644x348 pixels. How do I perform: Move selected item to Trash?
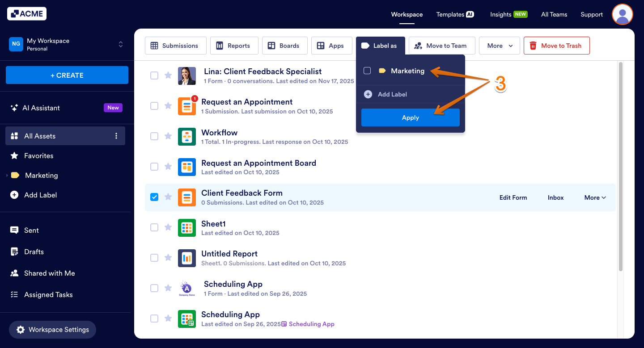[x=557, y=46]
